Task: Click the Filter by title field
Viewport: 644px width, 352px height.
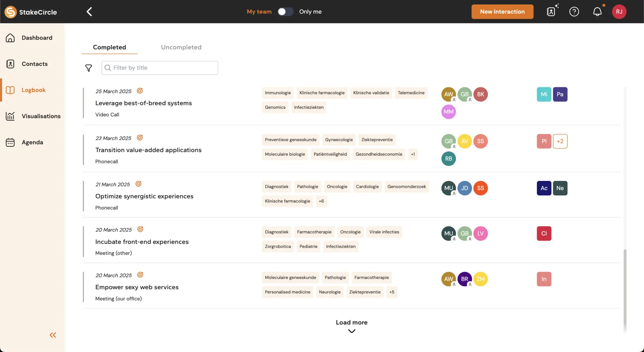Action: [160, 68]
